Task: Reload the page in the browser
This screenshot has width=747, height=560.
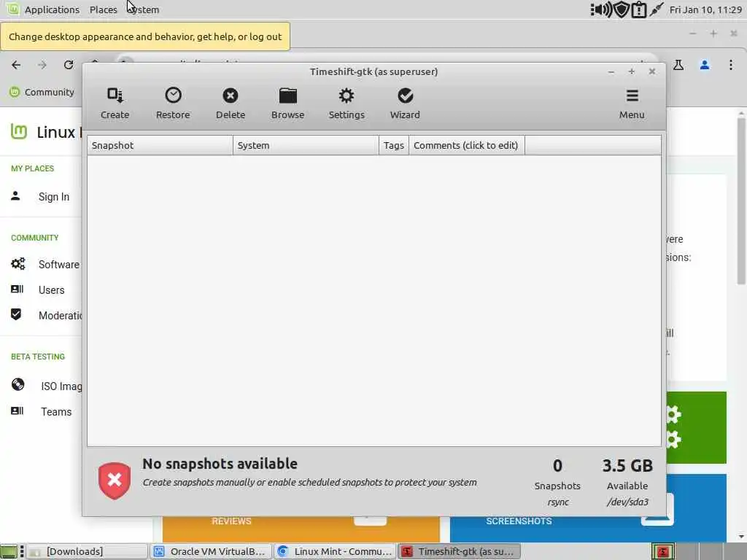Action: [x=69, y=65]
